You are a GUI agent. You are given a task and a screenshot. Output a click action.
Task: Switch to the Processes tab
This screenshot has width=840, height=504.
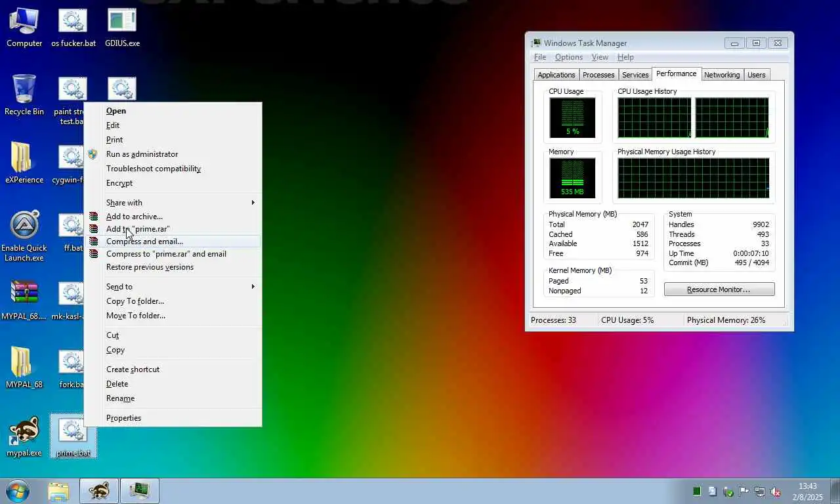tap(598, 75)
